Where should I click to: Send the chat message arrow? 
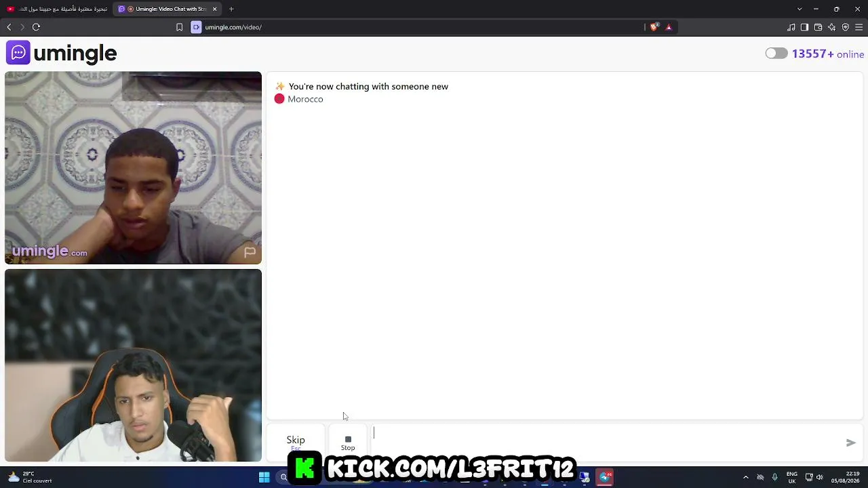850,443
